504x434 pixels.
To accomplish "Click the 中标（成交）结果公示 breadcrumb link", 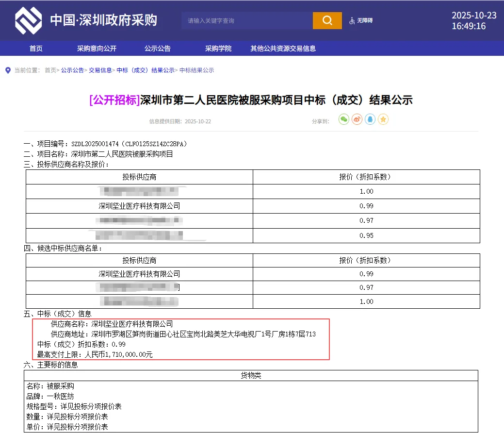I will pos(145,70).
